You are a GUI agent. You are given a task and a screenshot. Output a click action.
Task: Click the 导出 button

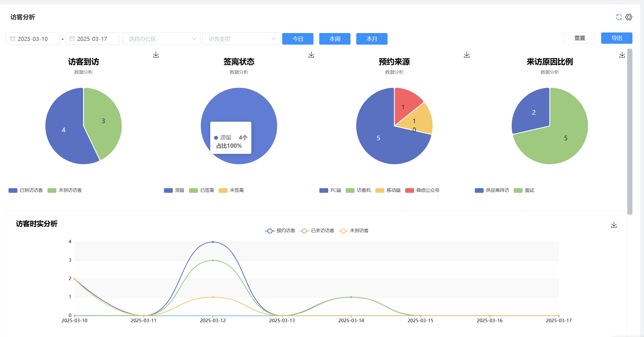617,38
